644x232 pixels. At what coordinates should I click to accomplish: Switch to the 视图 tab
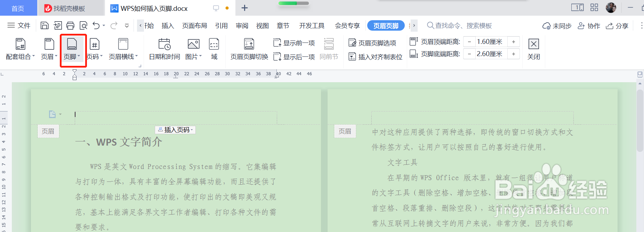[263, 26]
